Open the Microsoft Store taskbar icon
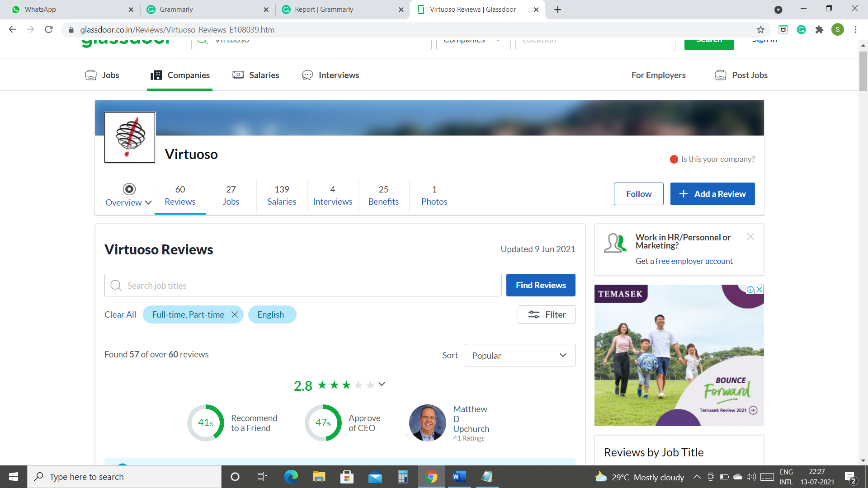 [347, 477]
